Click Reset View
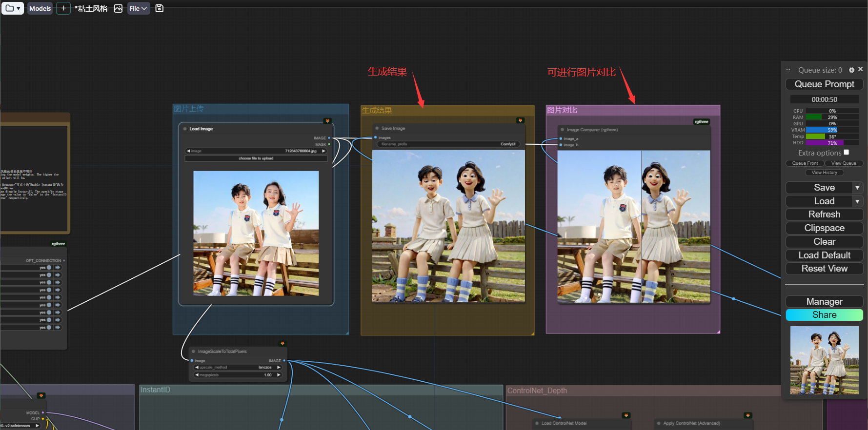 pyautogui.click(x=825, y=269)
